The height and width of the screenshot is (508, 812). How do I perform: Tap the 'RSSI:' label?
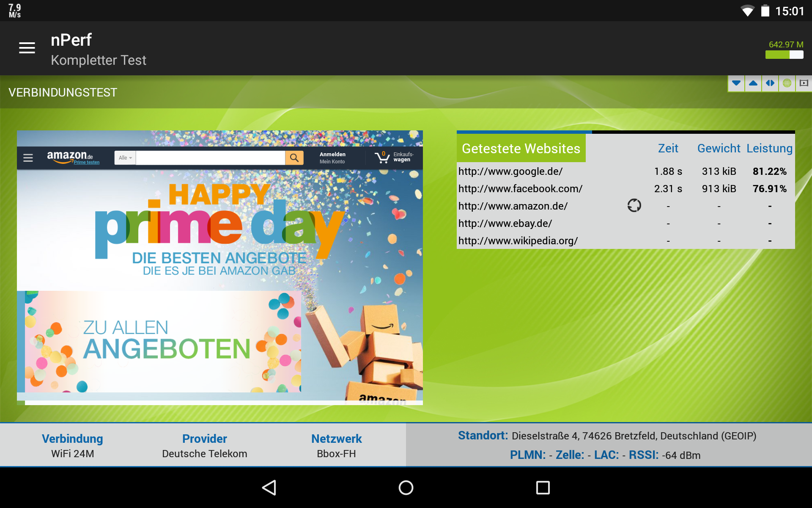(644, 455)
